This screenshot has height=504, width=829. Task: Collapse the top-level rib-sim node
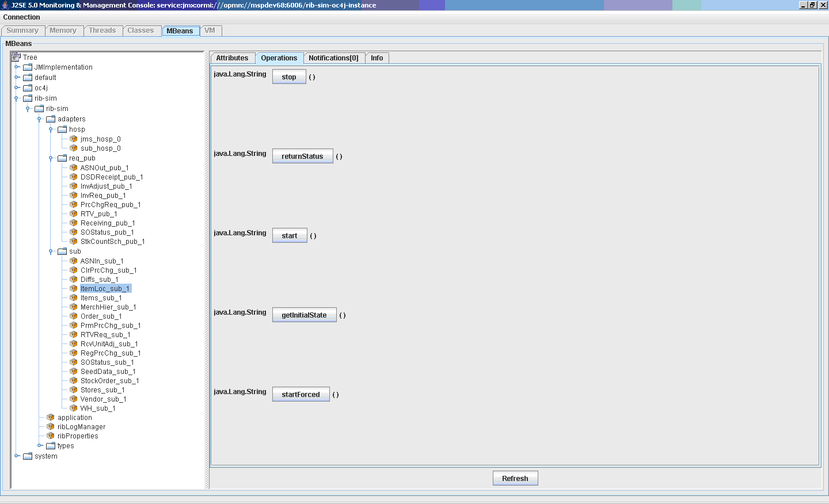17,98
